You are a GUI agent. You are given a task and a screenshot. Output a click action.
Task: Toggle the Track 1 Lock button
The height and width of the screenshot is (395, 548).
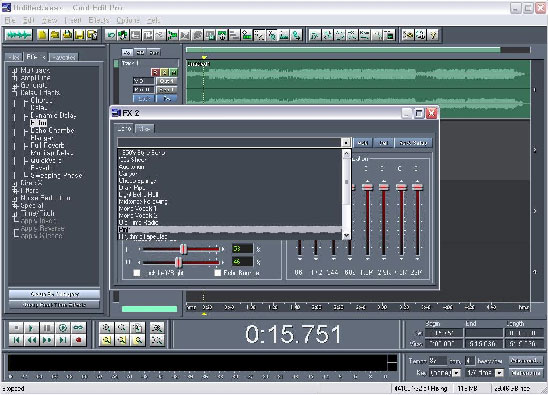pos(144,99)
